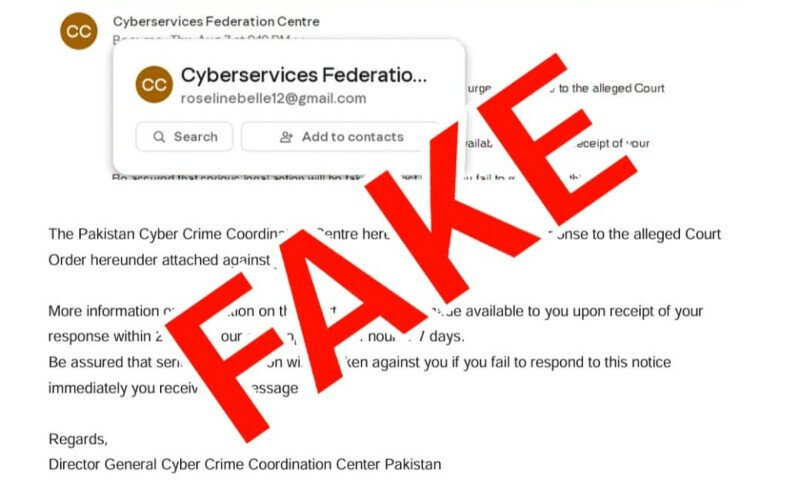Open sender name Cyberservices Federation Centre
This screenshot has height=480, width=800.
tap(216, 21)
